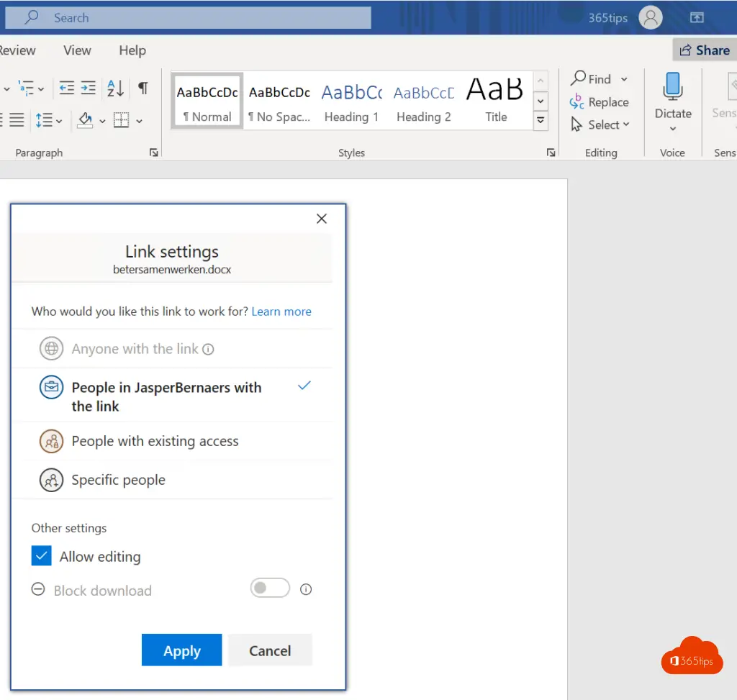Cancel the link settings dialog
The width and height of the screenshot is (737, 700).
[x=270, y=650]
